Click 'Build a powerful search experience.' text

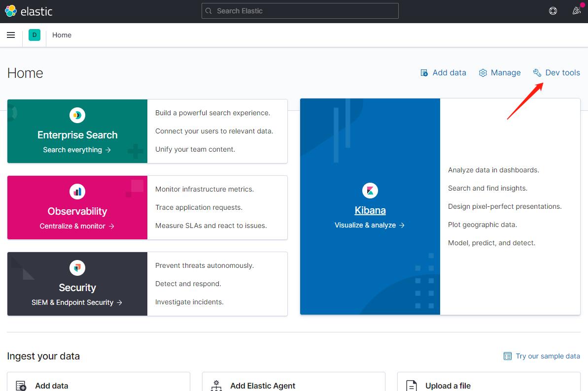(x=212, y=113)
